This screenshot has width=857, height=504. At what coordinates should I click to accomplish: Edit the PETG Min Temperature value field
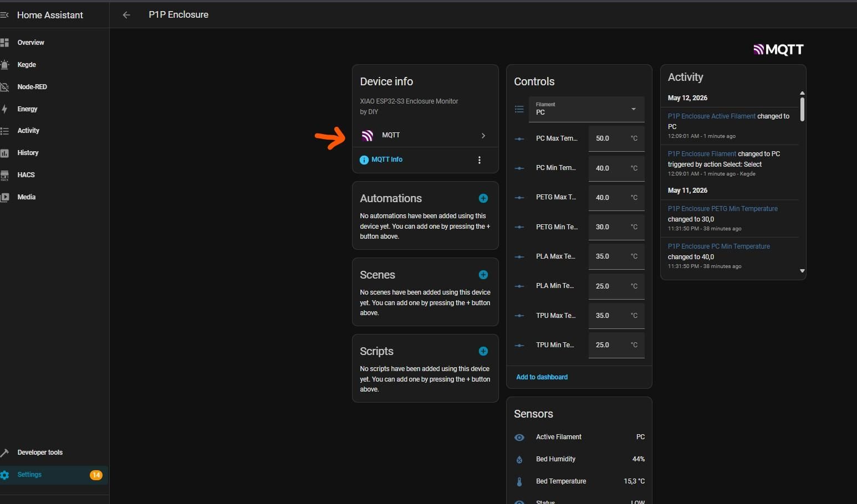coord(616,227)
